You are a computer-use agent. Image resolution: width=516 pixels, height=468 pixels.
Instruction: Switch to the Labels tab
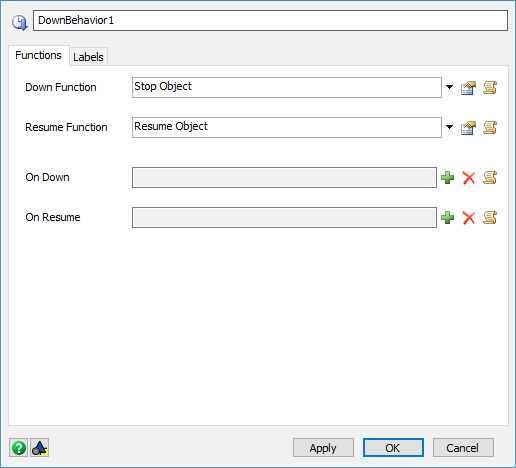point(88,57)
